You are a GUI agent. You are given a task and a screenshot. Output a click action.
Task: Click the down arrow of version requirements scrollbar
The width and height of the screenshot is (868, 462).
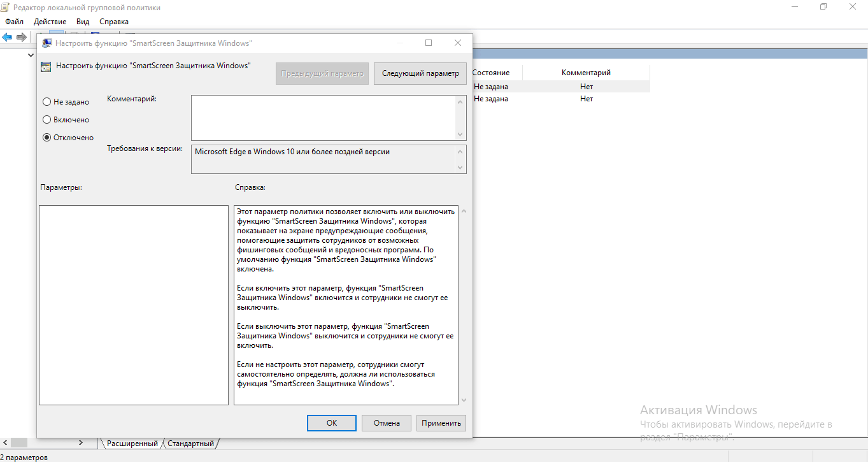coord(460,168)
